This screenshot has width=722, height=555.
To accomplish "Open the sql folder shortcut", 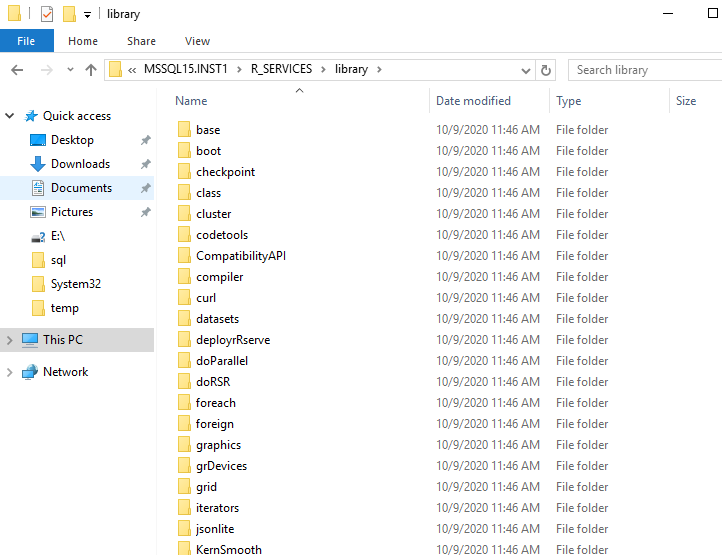I will [x=58, y=260].
